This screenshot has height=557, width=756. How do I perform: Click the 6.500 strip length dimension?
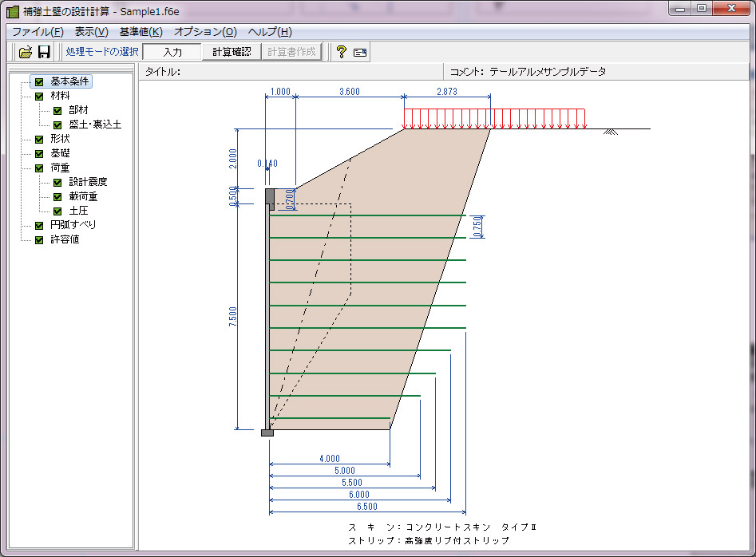click(x=367, y=507)
